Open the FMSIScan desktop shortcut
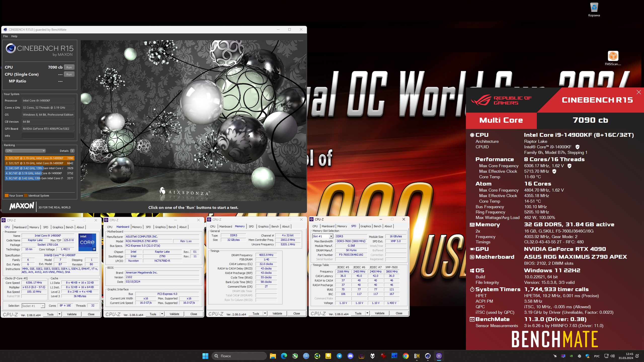644x362 pixels. (613, 58)
